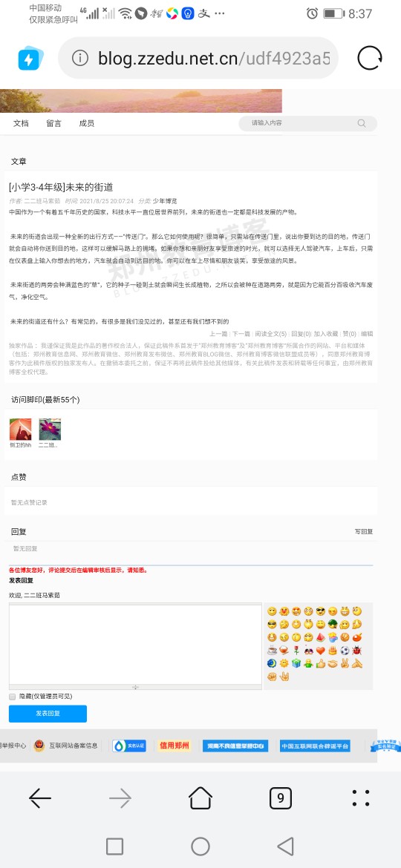Click the 写回复 link
Screen dimensions: 401x868
coord(364,531)
